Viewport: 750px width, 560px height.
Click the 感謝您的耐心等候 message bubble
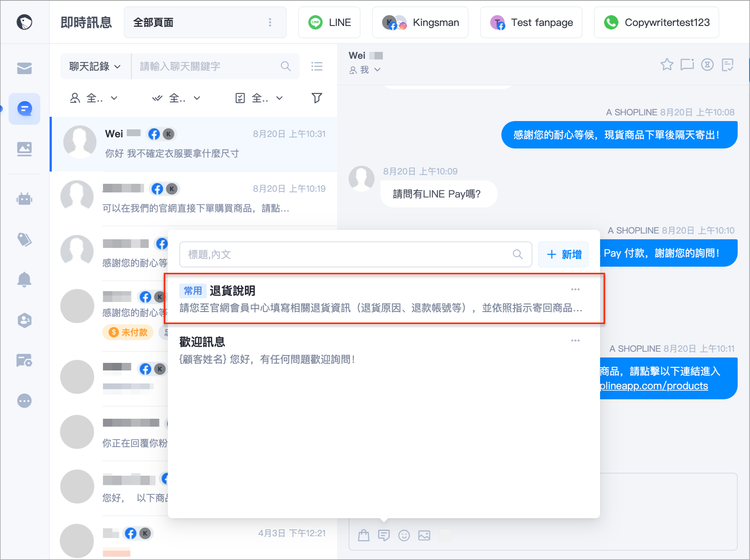click(x=619, y=135)
